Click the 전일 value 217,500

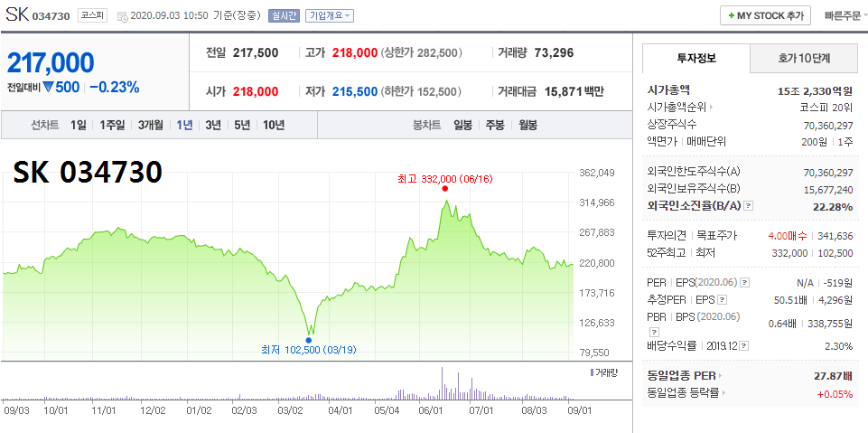256,53
